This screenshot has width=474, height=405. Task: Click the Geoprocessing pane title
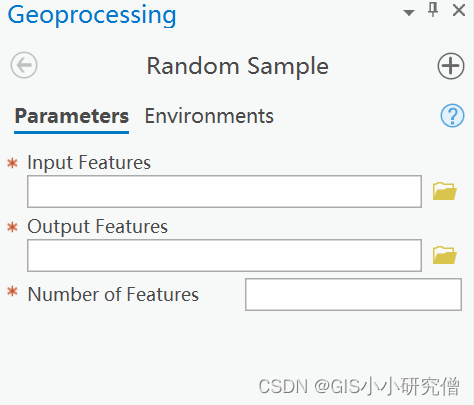coord(92,15)
